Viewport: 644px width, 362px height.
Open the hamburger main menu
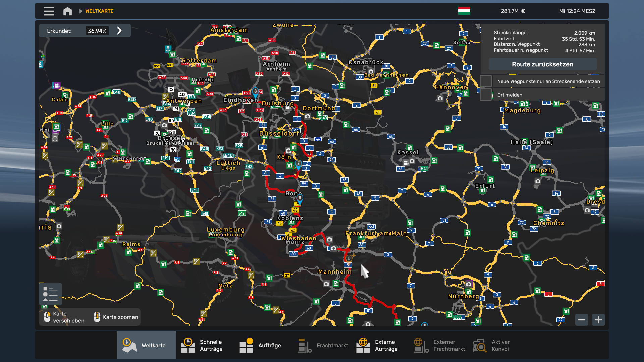[x=49, y=11]
